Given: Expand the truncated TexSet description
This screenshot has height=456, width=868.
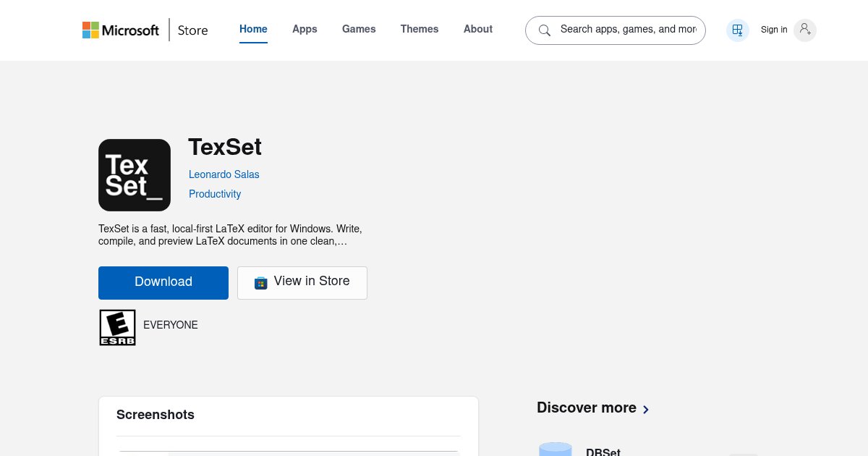Looking at the screenshot, I should [230, 235].
